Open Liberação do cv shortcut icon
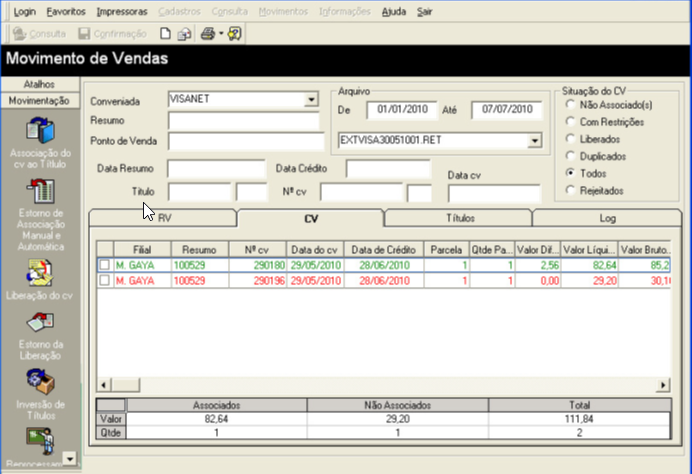Viewport: 692px width, 474px height. click(x=40, y=273)
